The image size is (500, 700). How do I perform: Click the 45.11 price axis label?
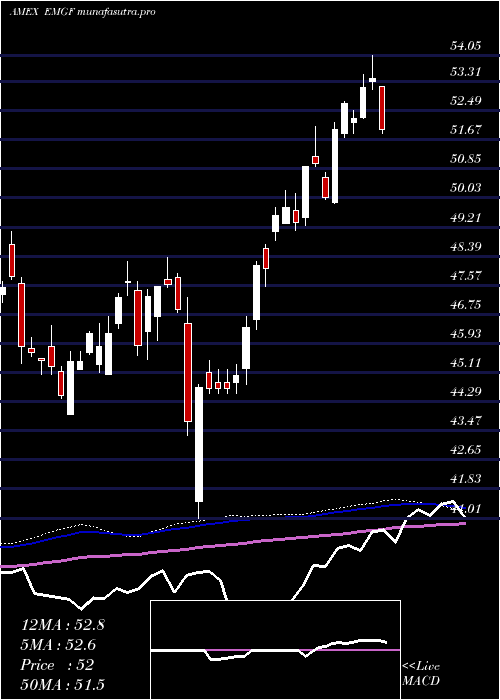click(x=465, y=362)
